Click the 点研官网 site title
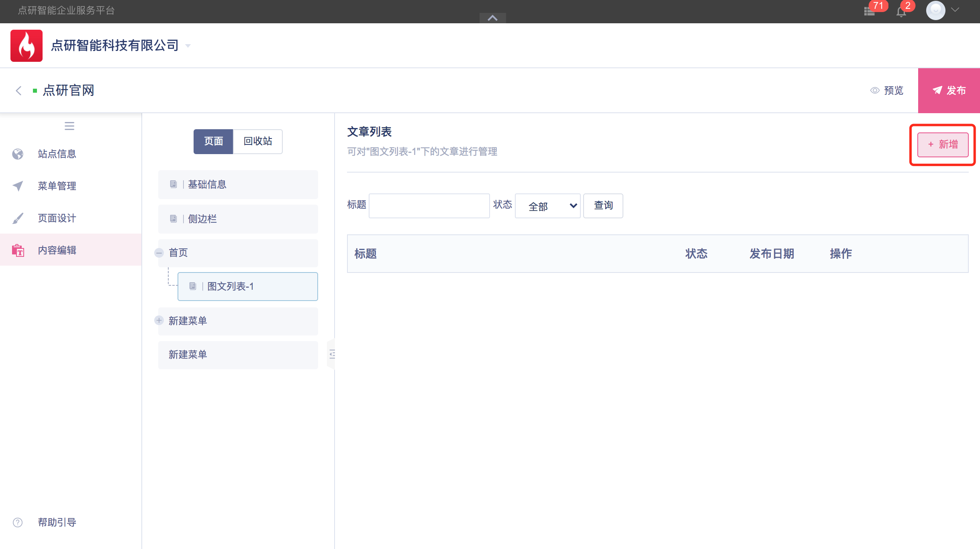 tap(69, 91)
